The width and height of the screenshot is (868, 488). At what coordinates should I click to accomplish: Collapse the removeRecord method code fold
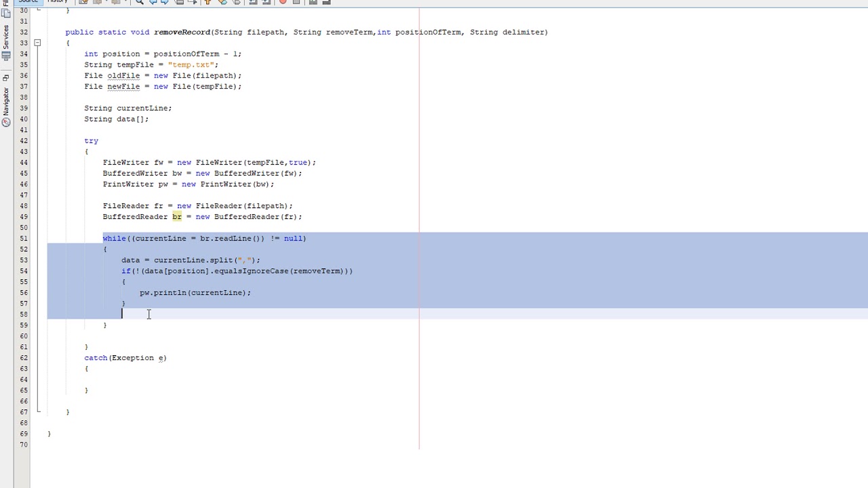click(38, 43)
